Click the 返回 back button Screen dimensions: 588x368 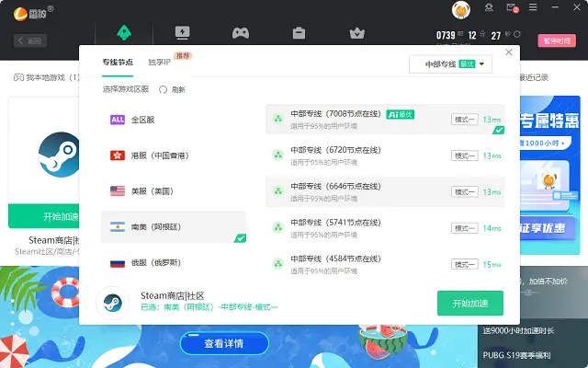30,40
